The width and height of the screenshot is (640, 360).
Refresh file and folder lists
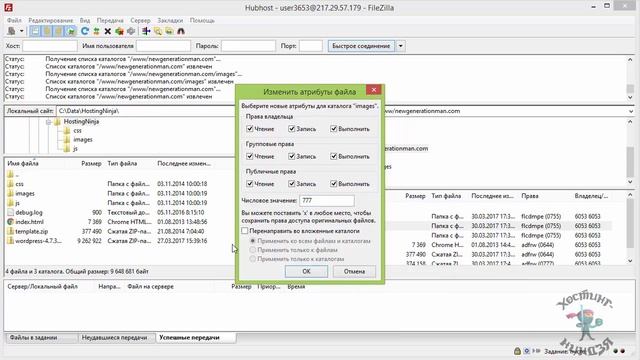tap(84, 31)
